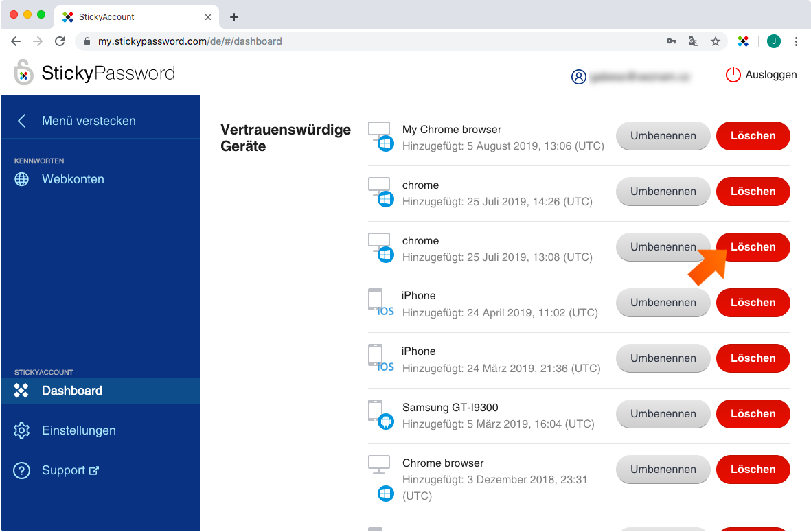Delete the Samsung GT-I9300 device
The image size is (811, 532).
pos(753,414)
